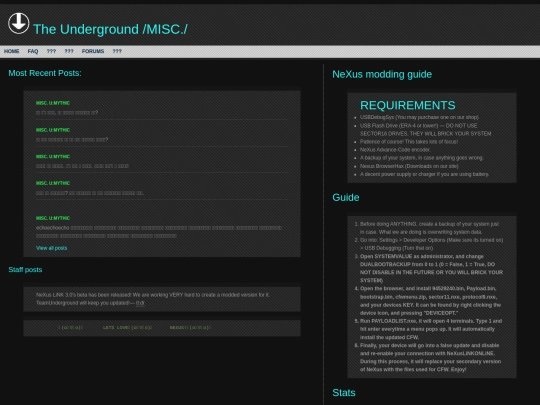Open MISC. U:MYTHIC author of topmost recent post
The image size is (540, 405).
(x=53, y=103)
